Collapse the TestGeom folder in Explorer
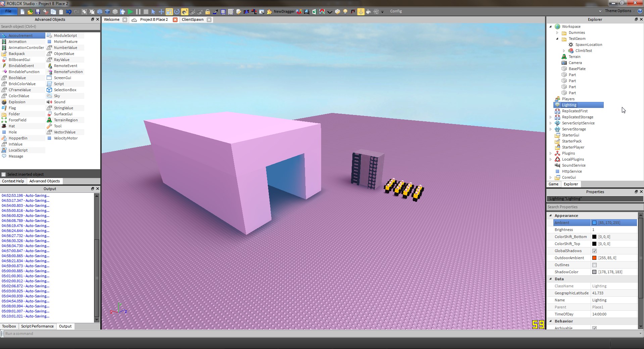The width and height of the screenshot is (644, 349). click(557, 39)
